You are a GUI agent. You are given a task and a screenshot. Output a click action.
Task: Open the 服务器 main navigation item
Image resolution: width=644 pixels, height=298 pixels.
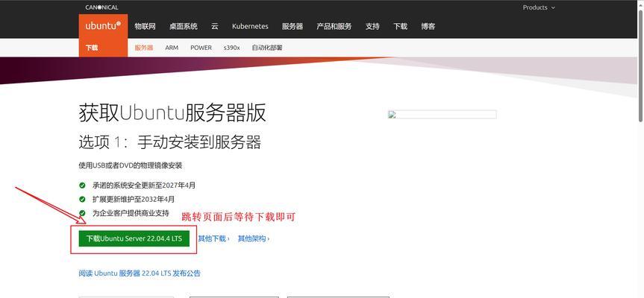pyautogui.click(x=293, y=26)
